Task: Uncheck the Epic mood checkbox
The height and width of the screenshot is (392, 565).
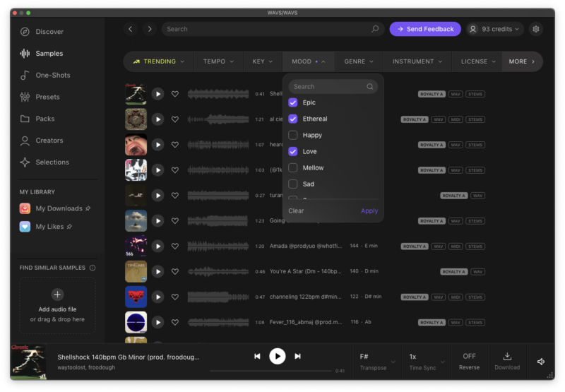Action: point(293,102)
